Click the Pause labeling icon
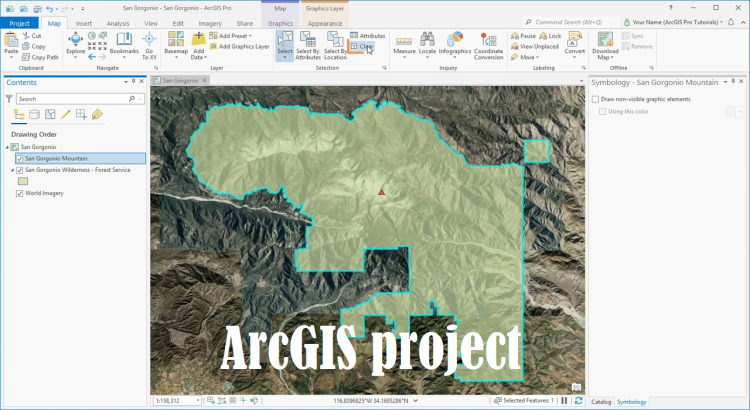 click(x=515, y=36)
